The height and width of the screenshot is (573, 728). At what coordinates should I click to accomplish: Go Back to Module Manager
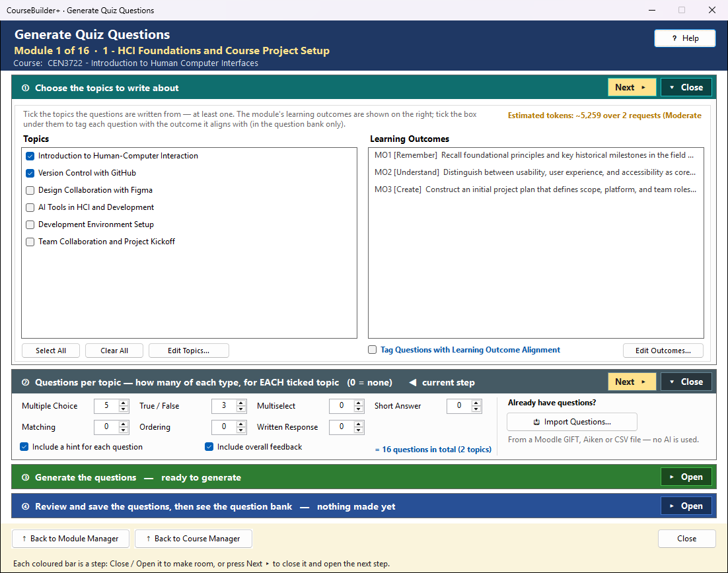click(71, 539)
